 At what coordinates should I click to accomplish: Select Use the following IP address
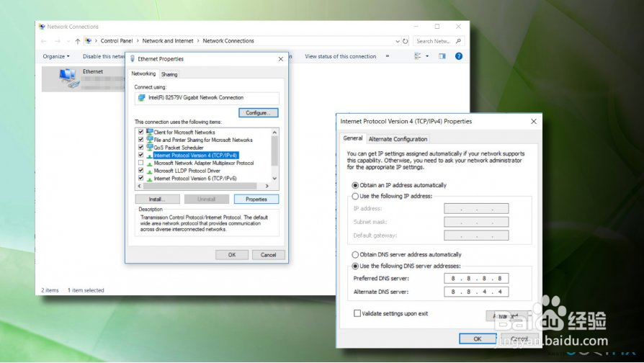[355, 197]
